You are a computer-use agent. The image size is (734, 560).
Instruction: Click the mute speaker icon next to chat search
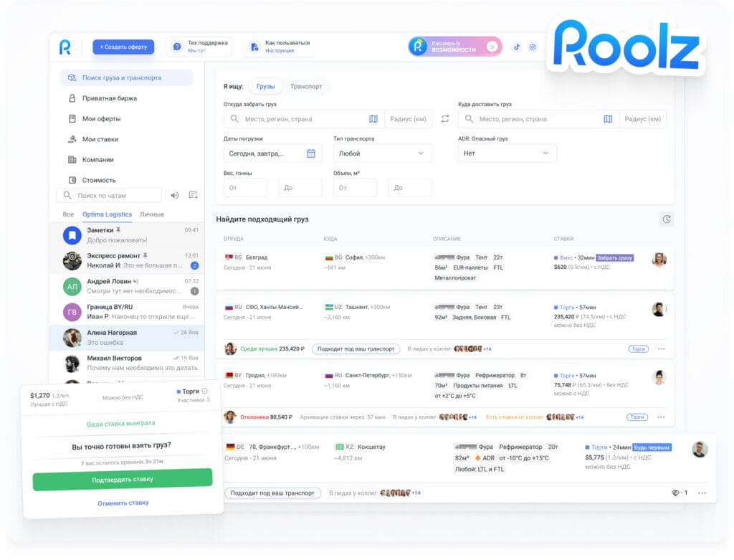coord(174,195)
